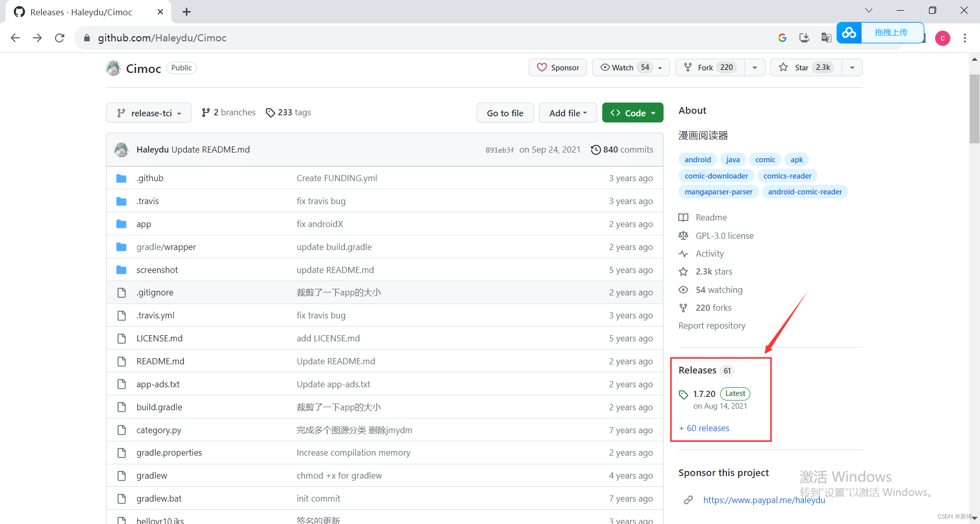Open the Google icon in the address bar

[782, 38]
